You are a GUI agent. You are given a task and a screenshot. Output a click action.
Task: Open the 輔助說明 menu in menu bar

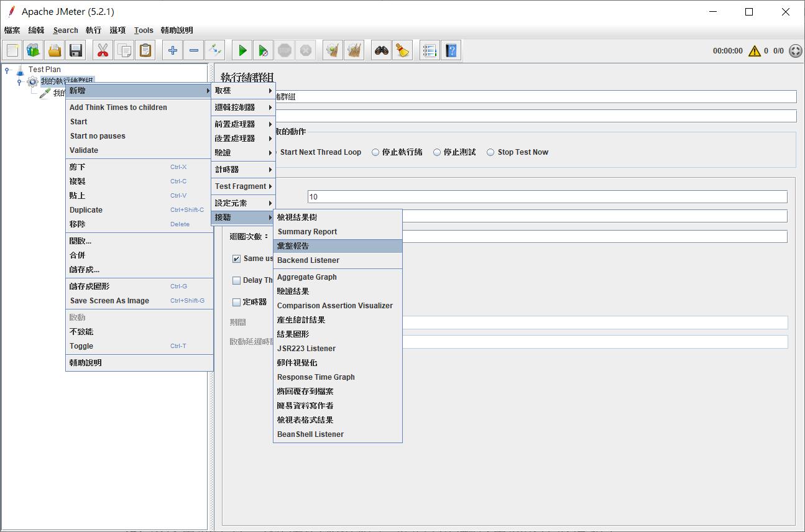pos(177,30)
